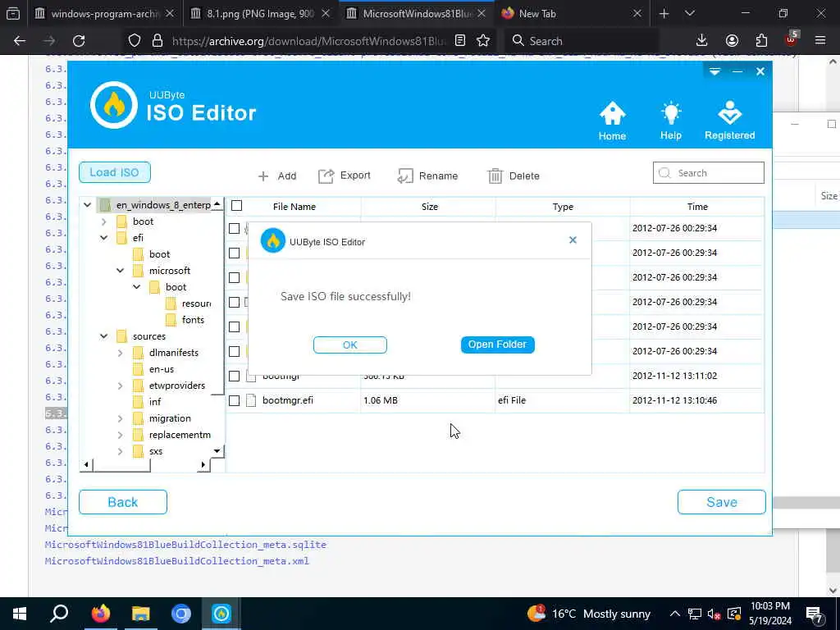
Task: Open the list all tabs dropdown
Action: click(x=689, y=14)
